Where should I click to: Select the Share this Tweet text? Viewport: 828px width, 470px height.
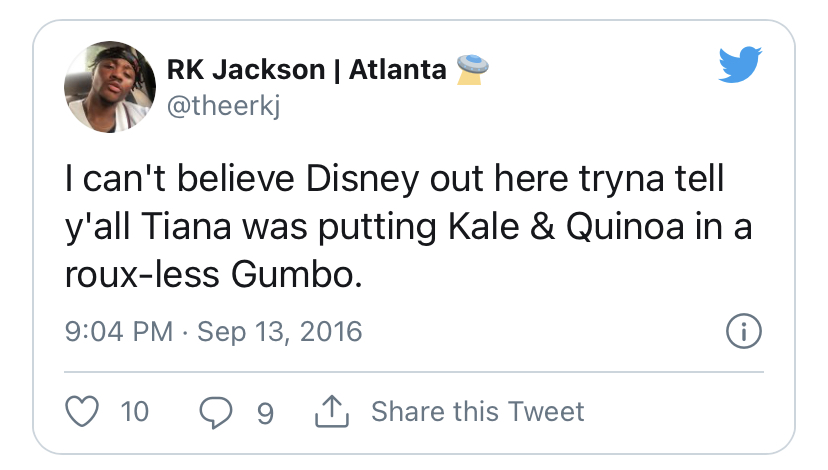477,411
